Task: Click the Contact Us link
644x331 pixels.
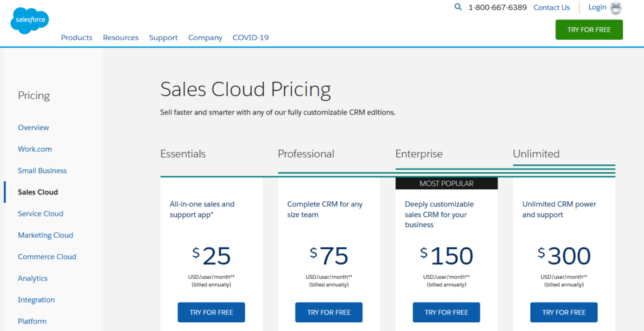Action: click(552, 8)
